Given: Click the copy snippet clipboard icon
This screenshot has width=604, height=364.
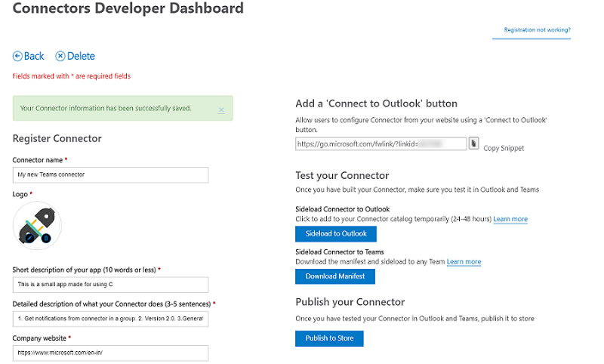Looking at the screenshot, I should click(x=473, y=143).
